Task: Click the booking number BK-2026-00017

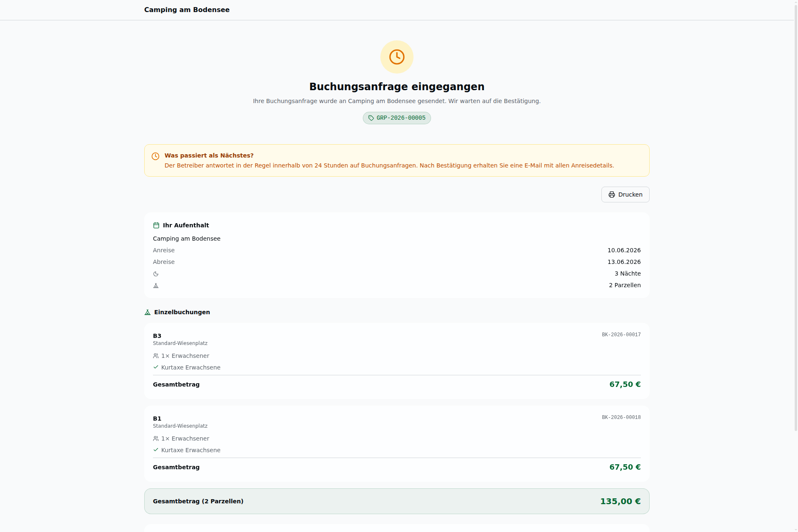Action: tap(621, 335)
